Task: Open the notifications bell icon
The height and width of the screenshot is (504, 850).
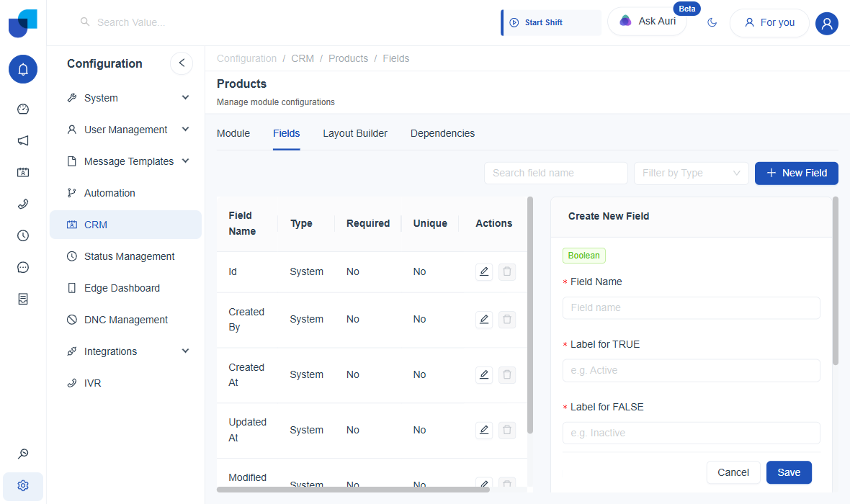Action: tap(23, 69)
